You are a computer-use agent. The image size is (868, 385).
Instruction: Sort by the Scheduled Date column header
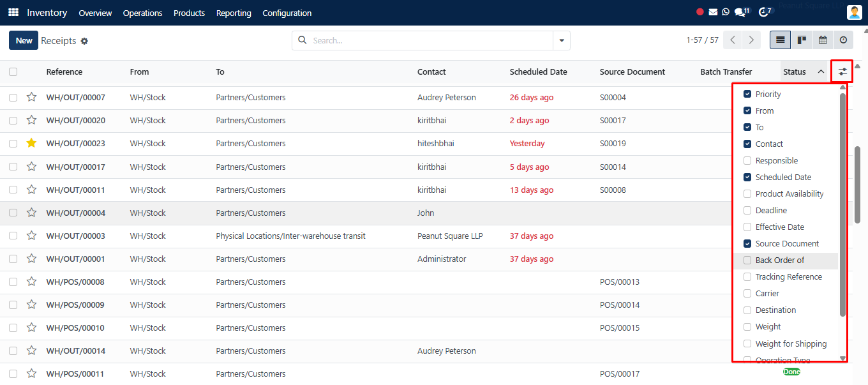point(539,72)
